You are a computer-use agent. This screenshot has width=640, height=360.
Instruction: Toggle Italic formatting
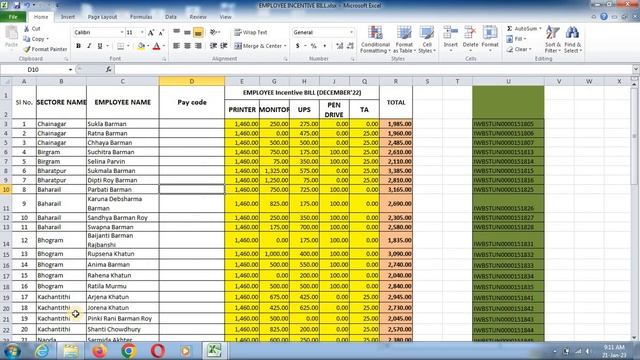click(89, 46)
